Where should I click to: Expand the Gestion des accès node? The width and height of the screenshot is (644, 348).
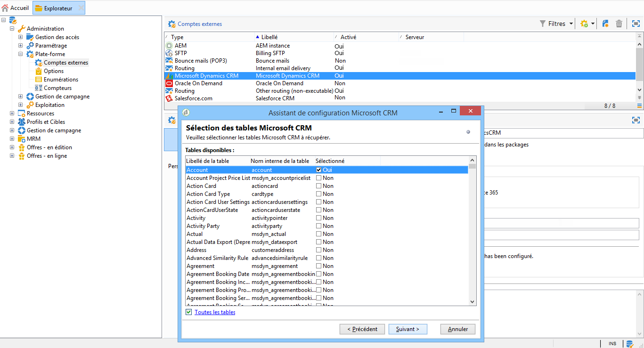tap(21, 37)
